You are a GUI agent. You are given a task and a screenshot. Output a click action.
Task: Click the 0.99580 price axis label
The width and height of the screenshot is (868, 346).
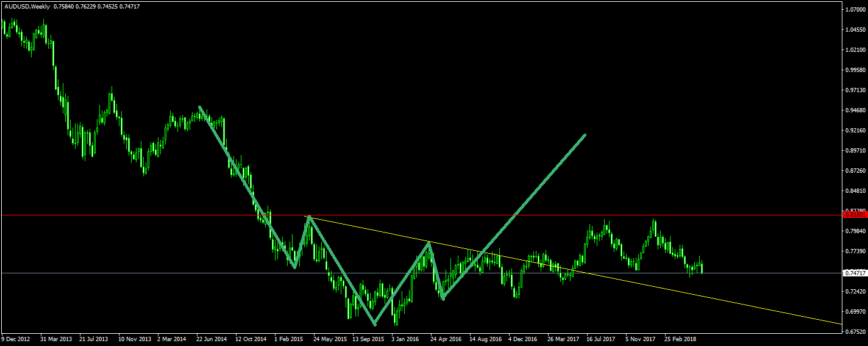[x=855, y=70]
